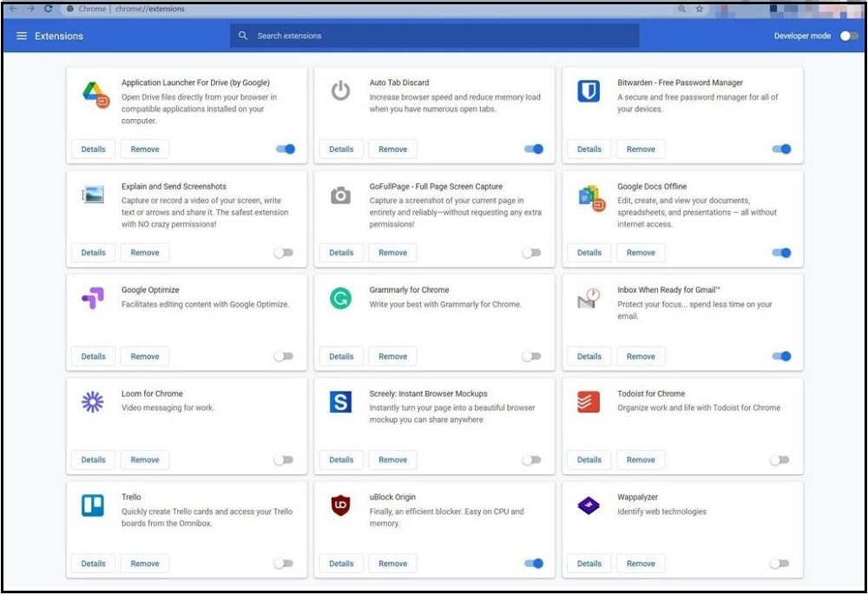Open Details for Wappalyzer
Image resolution: width=868 pixels, height=595 pixels.
589,564
